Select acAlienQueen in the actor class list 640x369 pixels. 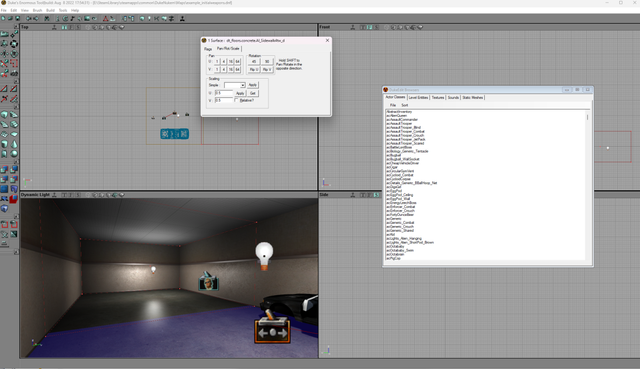[396, 116]
